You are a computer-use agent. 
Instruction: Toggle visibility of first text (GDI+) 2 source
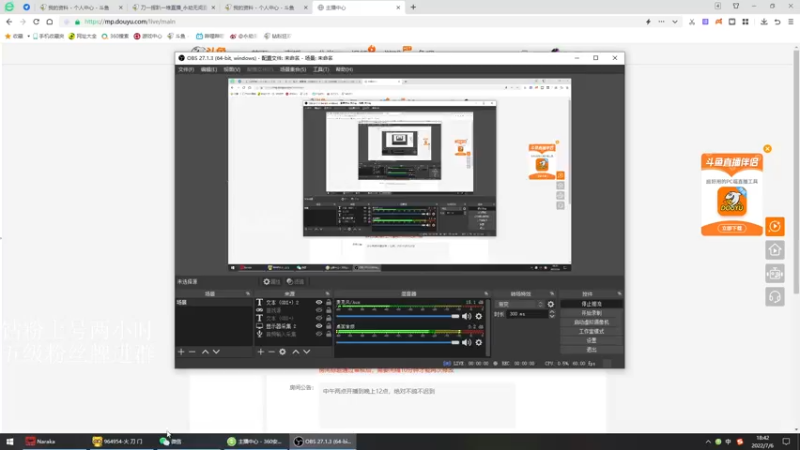(319, 302)
